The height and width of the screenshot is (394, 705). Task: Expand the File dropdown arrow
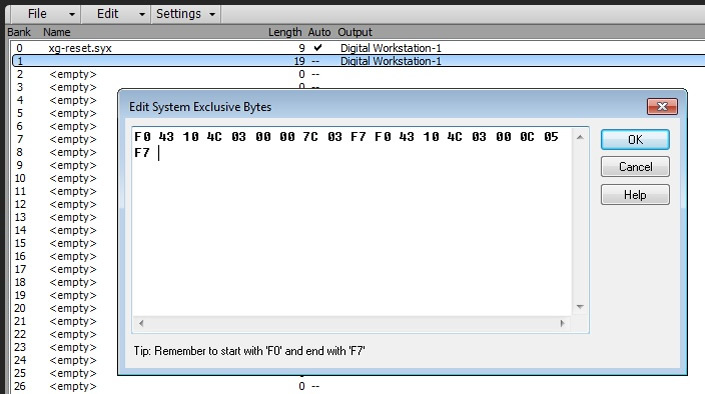click(71, 14)
